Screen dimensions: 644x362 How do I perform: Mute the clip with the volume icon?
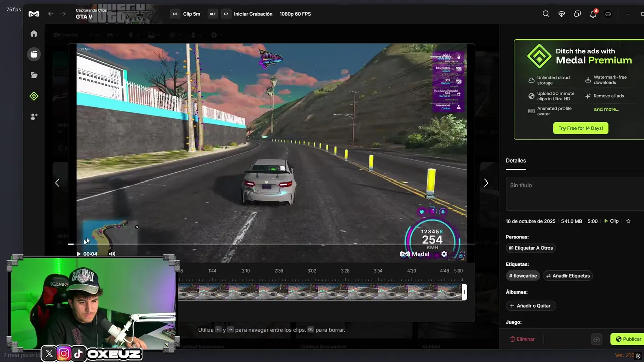pos(112,254)
